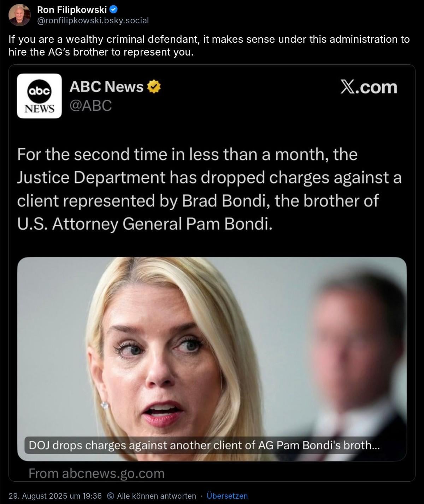Open the post timestamp 29. August 2025

pyautogui.click(x=55, y=496)
